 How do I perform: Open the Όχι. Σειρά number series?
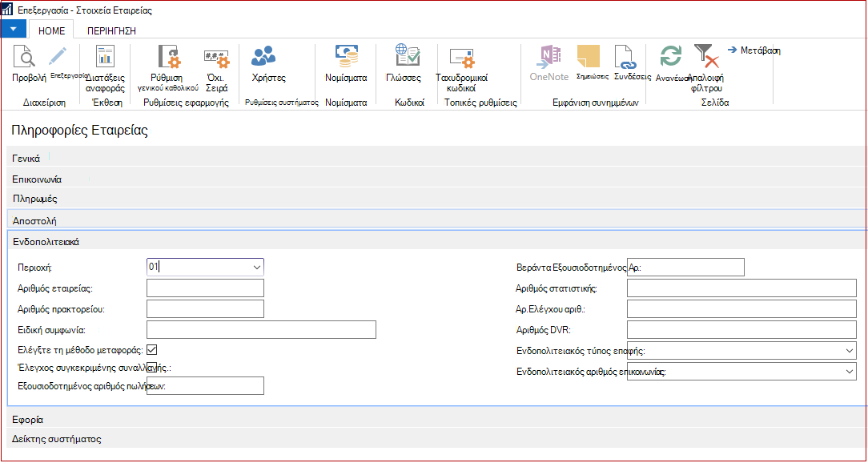(216, 58)
